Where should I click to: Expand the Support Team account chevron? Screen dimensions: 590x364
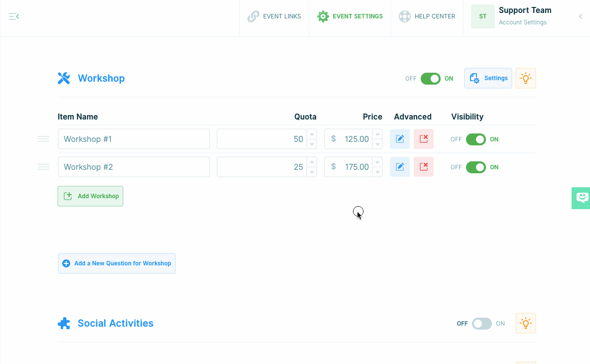[580, 16]
